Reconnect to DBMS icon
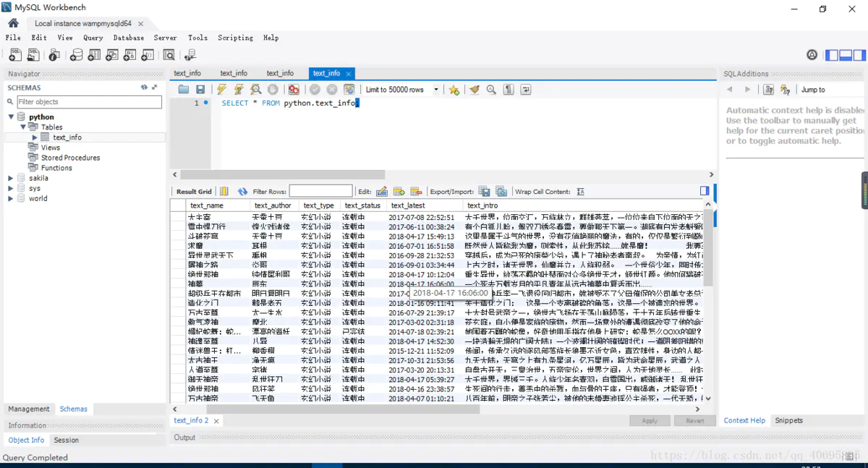The width and height of the screenshot is (868, 468). click(x=190, y=55)
